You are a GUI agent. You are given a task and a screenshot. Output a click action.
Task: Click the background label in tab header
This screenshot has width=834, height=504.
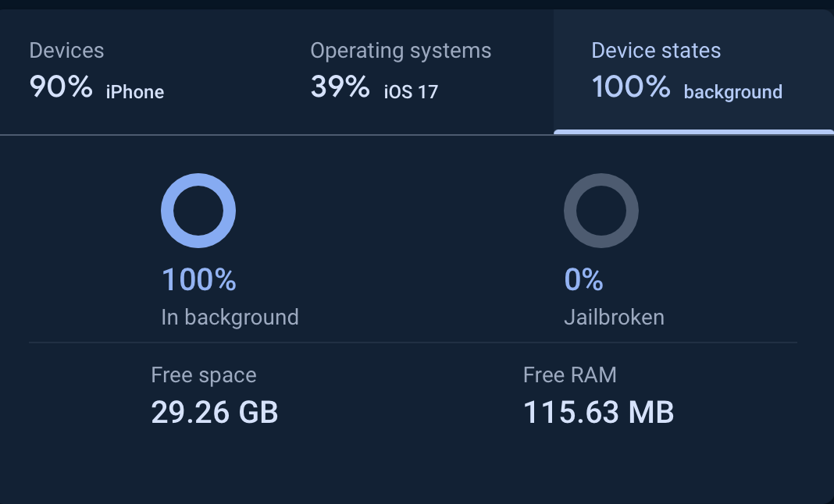click(x=732, y=92)
